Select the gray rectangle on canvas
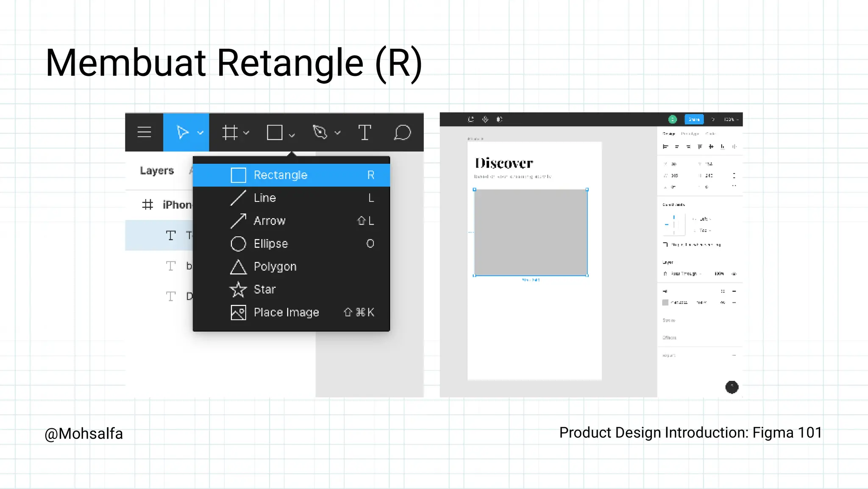The height and width of the screenshot is (489, 868). (531, 232)
